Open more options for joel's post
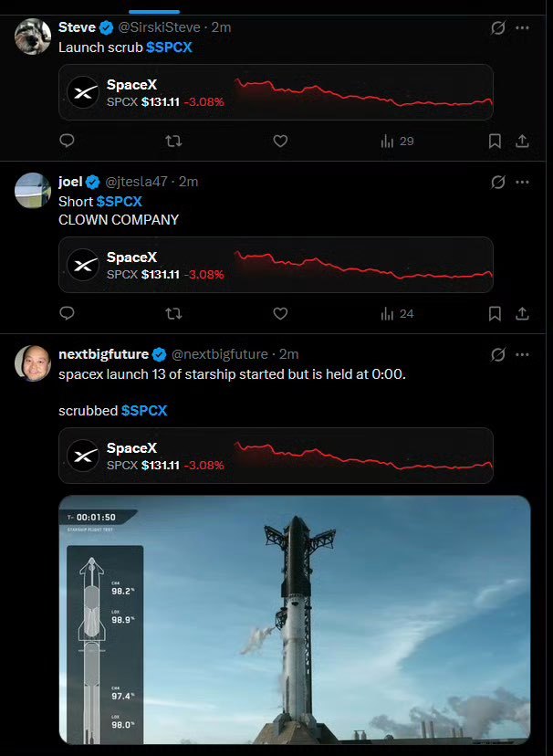Screen dimensions: 553x756 522,183
